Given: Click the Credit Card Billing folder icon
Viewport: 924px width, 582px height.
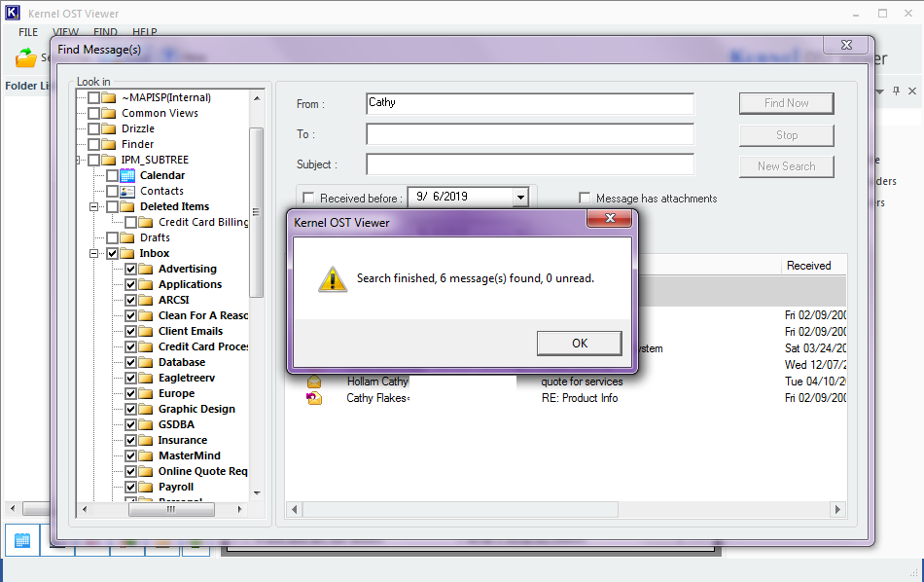Looking at the screenshot, I should coord(146,222).
